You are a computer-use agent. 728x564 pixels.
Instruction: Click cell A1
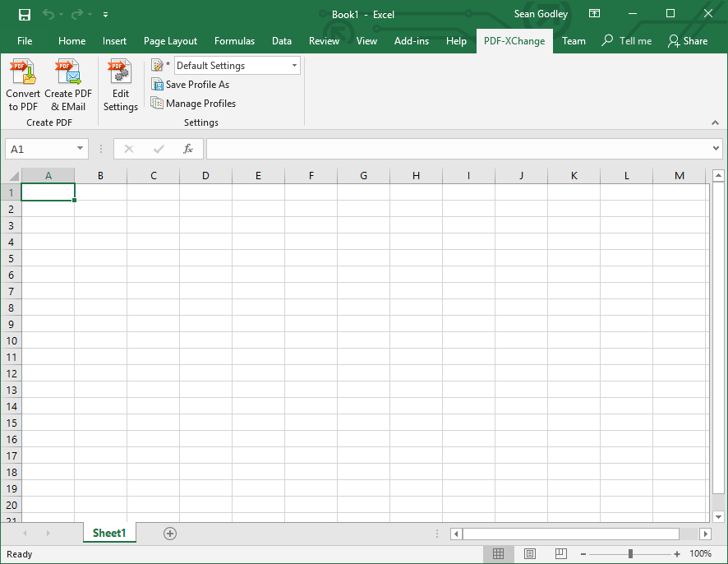pyautogui.click(x=48, y=192)
